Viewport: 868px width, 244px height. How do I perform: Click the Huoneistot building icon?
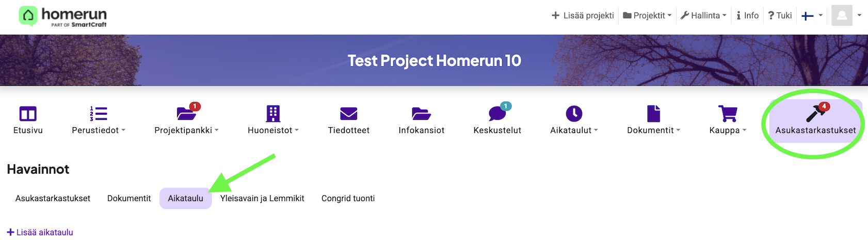pos(272,114)
